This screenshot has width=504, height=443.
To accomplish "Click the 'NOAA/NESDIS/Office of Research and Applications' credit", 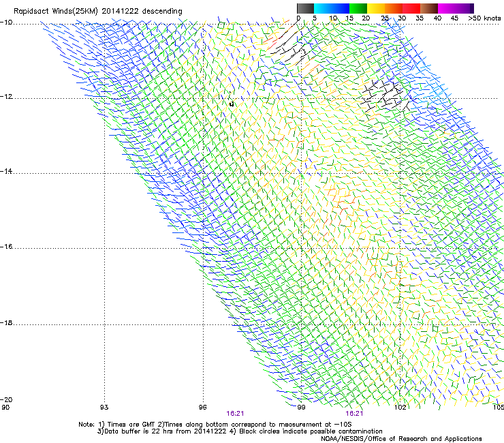I will [401, 439].
